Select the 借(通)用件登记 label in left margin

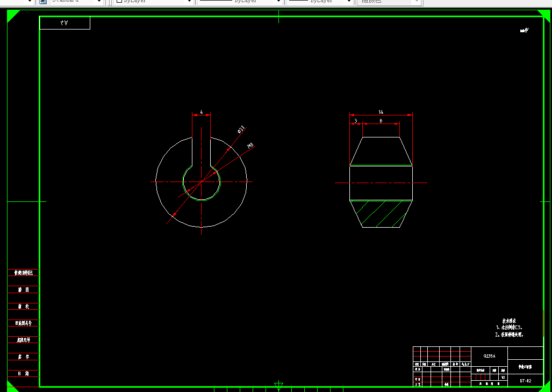tap(24, 273)
